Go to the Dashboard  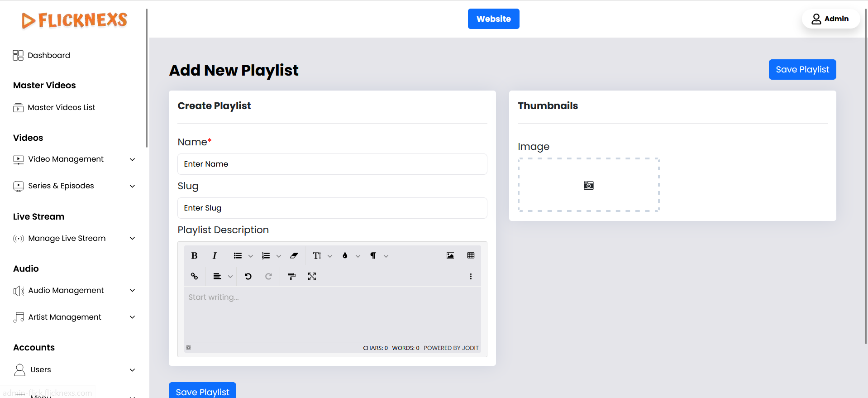point(48,55)
